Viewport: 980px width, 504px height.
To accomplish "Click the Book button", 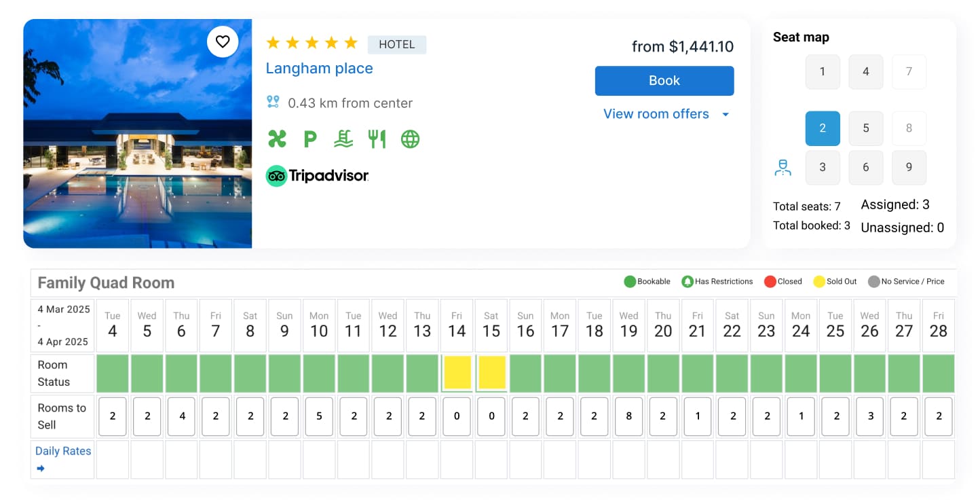I will [x=664, y=81].
